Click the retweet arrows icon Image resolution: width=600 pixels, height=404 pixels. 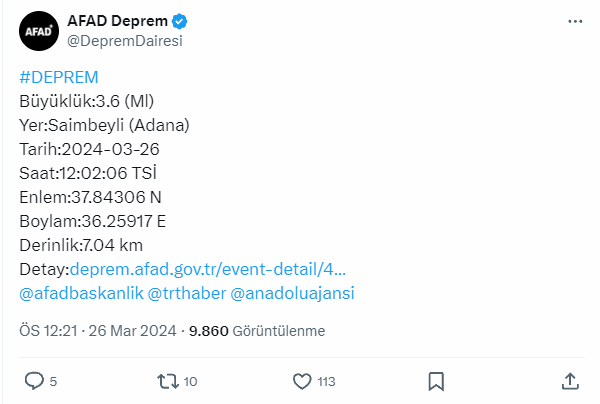coord(168,381)
